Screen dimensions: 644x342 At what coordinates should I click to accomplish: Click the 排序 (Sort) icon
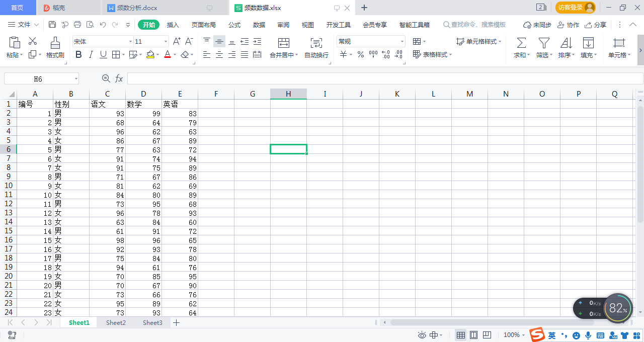(566, 48)
